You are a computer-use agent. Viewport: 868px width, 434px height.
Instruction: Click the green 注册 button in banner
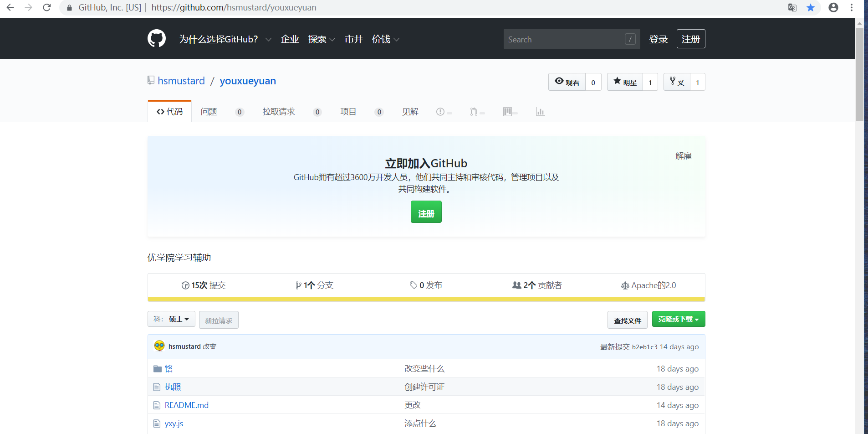coord(426,212)
